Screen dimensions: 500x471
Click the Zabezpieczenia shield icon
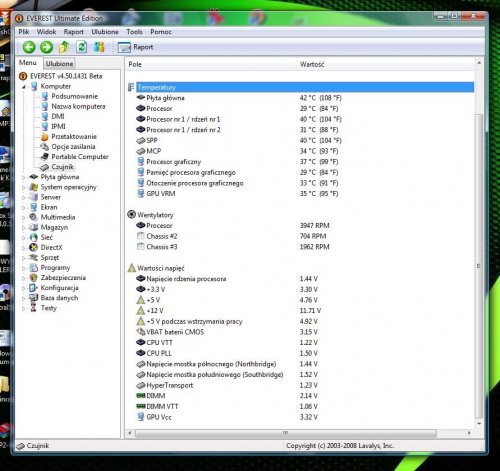tap(33, 278)
